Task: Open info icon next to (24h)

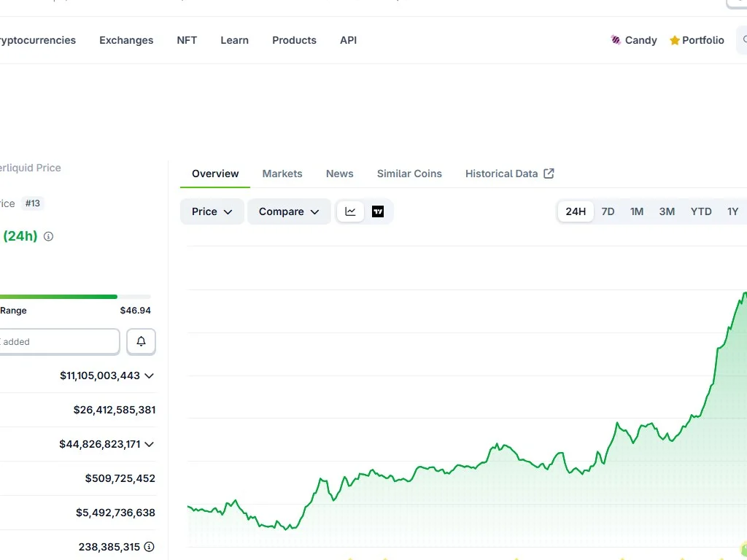Action: [49, 236]
